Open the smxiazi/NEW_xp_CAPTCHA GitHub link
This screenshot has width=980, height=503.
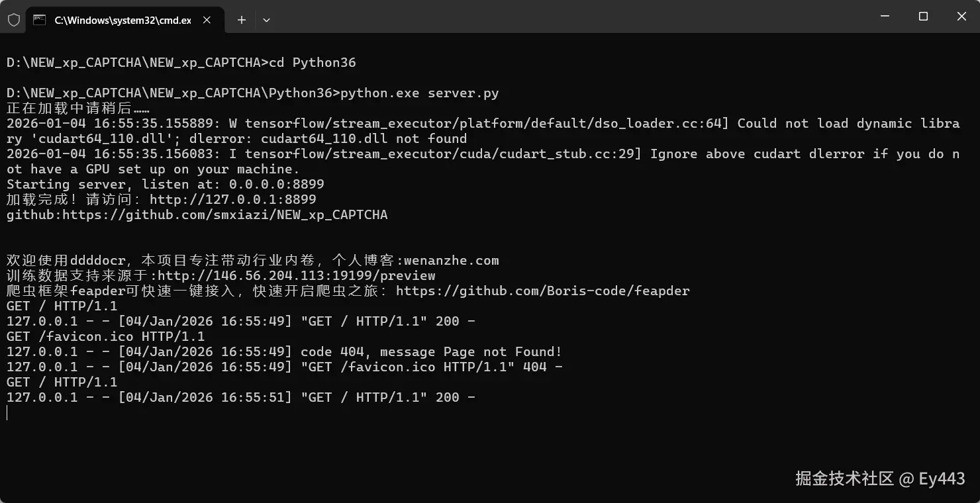coord(225,214)
